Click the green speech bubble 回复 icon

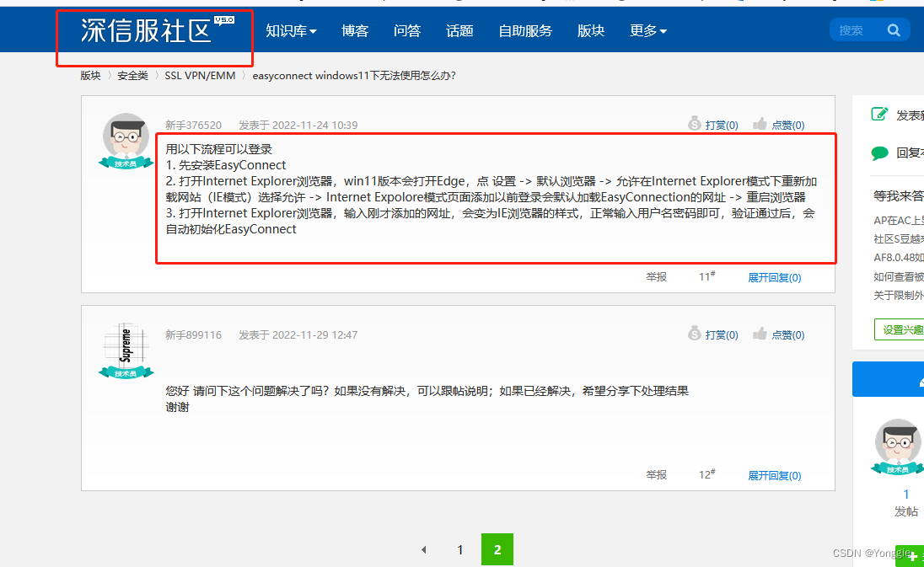point(879,153)
